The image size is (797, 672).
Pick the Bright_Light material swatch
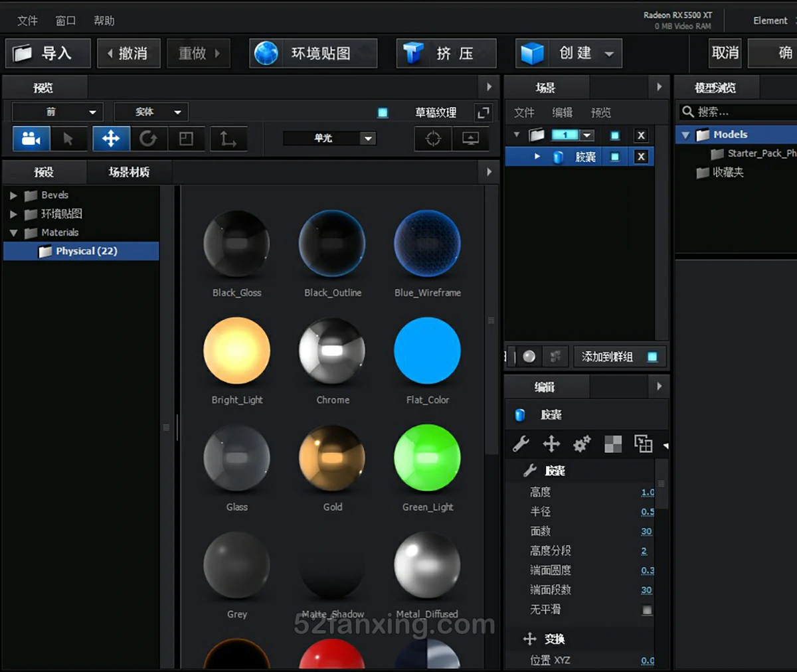tap(236, 351)
